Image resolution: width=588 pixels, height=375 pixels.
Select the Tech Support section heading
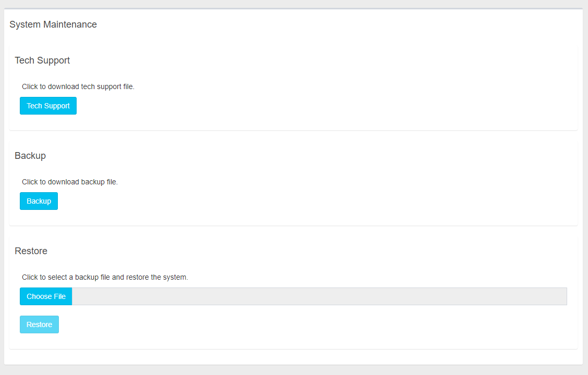pyautogui.click(x=42, y=60)
